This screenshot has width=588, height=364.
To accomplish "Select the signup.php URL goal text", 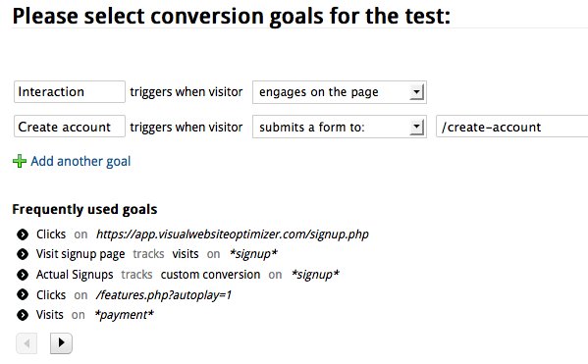I will pyautogui.click(x=232, y=234).
